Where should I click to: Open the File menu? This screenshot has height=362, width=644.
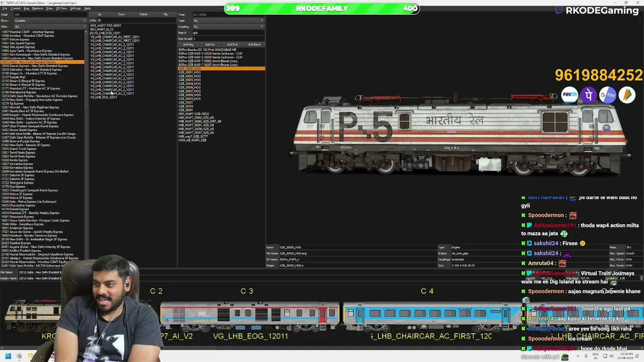pos(5,9)
